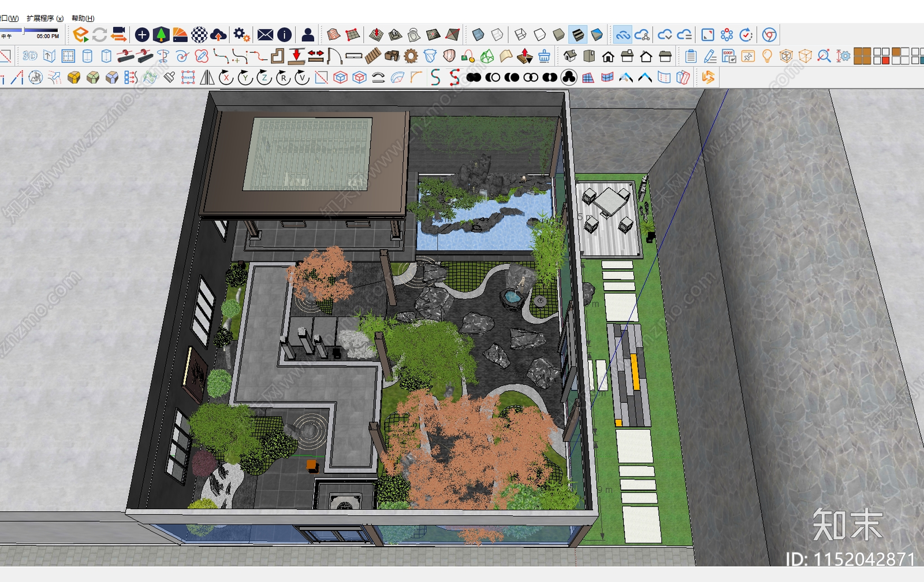
Task: Open the asset library tree icon
Action: [161, 35]
